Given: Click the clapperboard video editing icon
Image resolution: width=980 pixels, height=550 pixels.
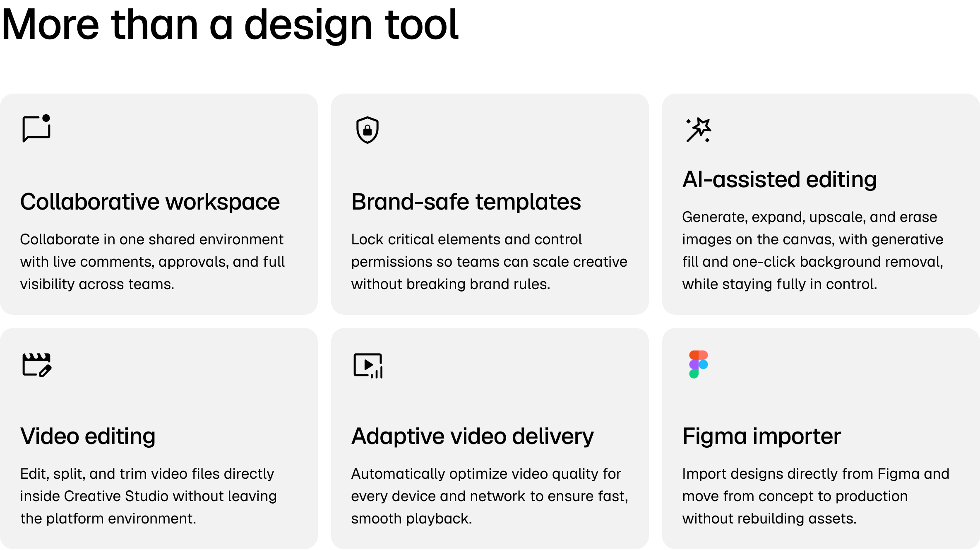Looking at the screenshot, I should 37,365.
